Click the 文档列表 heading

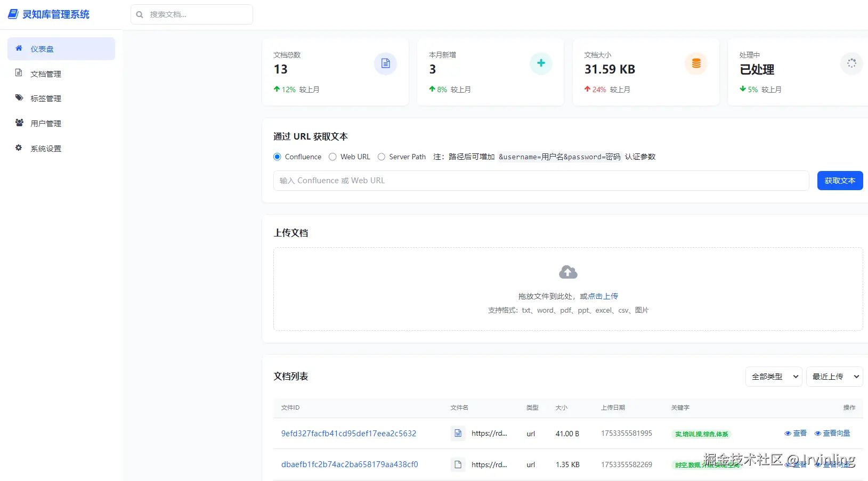(291, 377)
